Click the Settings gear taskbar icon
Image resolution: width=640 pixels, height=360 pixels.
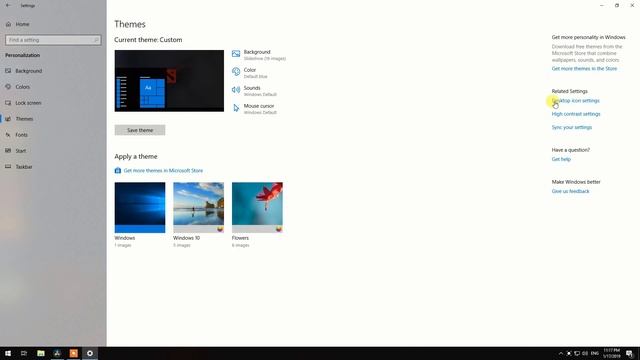(90, 353)
